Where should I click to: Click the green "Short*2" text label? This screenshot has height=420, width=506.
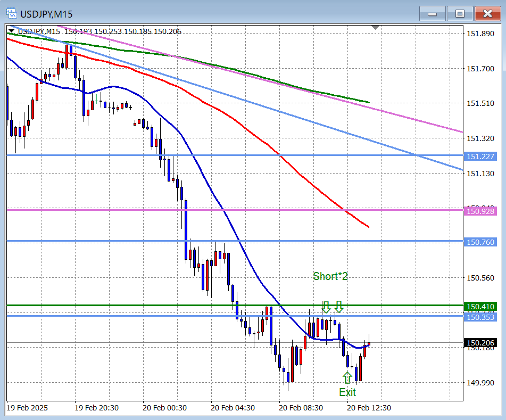pyautogui.click(x=330, y=276)
